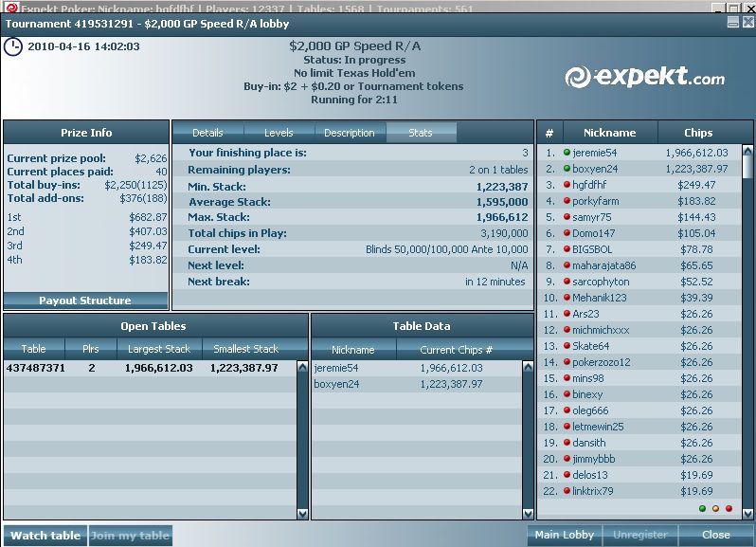The image size is (756, 547).
Task: Open the Description tab
Action: (x=350, y=133)
